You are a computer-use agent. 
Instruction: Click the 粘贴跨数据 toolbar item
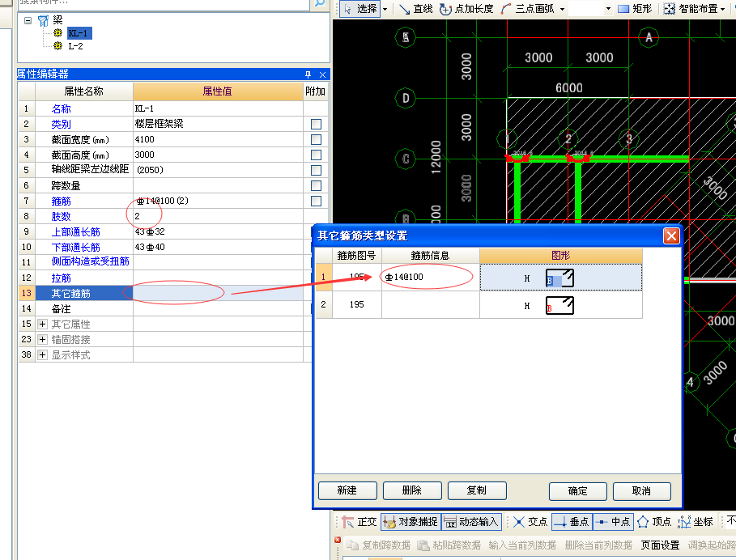(x=449, y=545)
